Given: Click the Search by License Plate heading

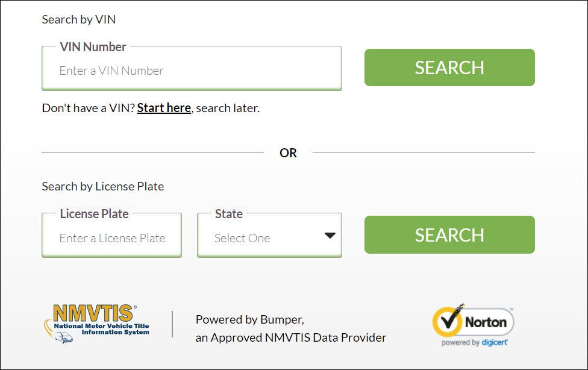Looking at the screenshot, I should (x=103, y=186).
